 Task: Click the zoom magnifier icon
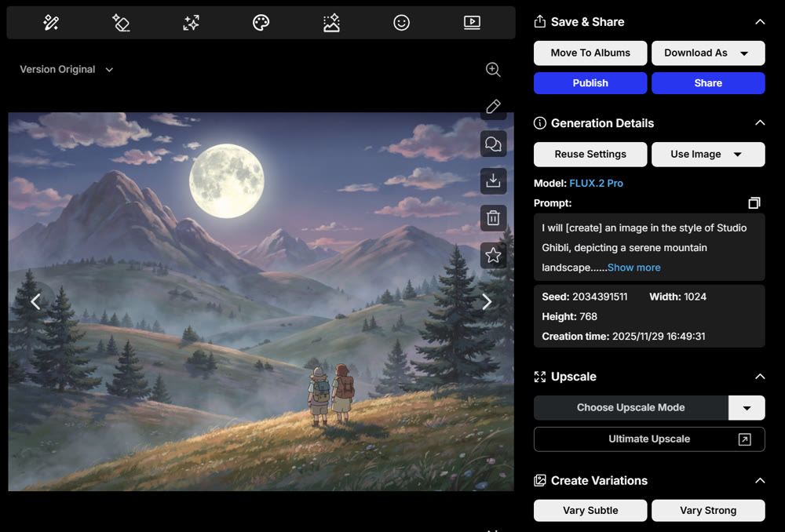click(493, 70)
